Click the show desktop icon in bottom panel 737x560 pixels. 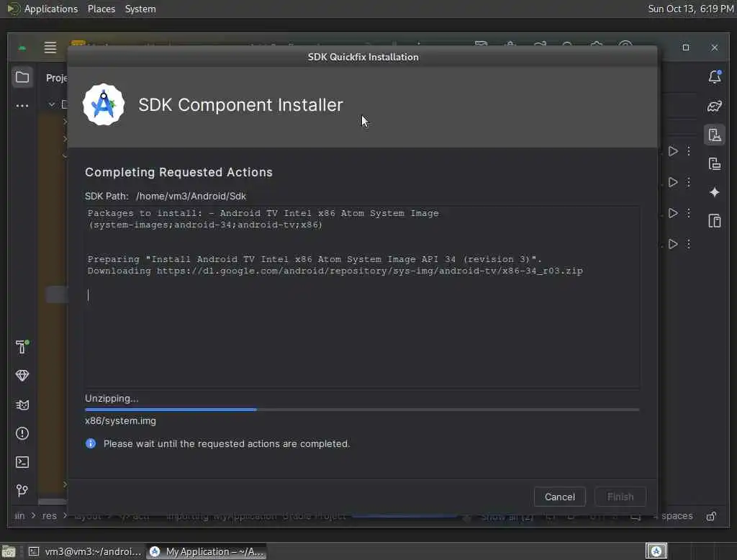point(9,551)
